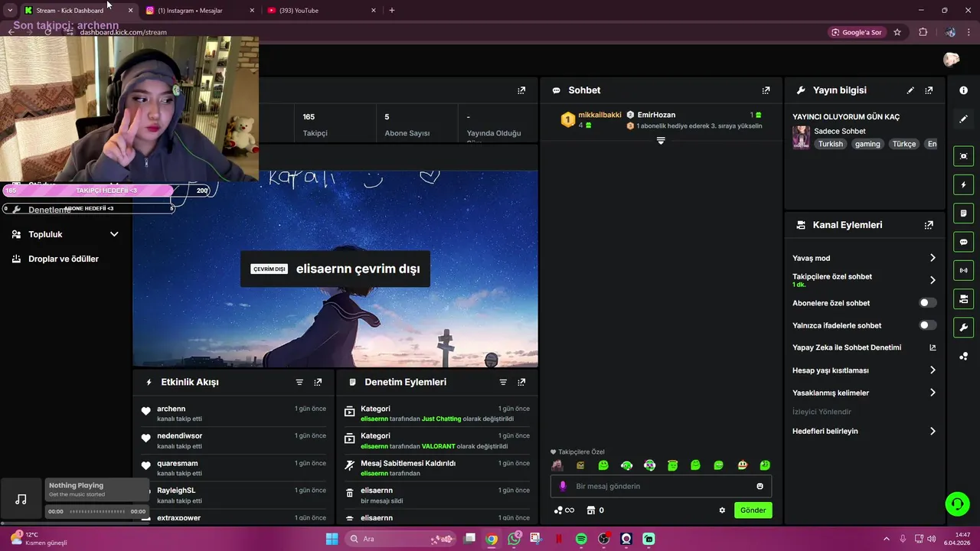Toggle the broadcast signal widget icon
980x551 pixels.
[x=963, y=270]
